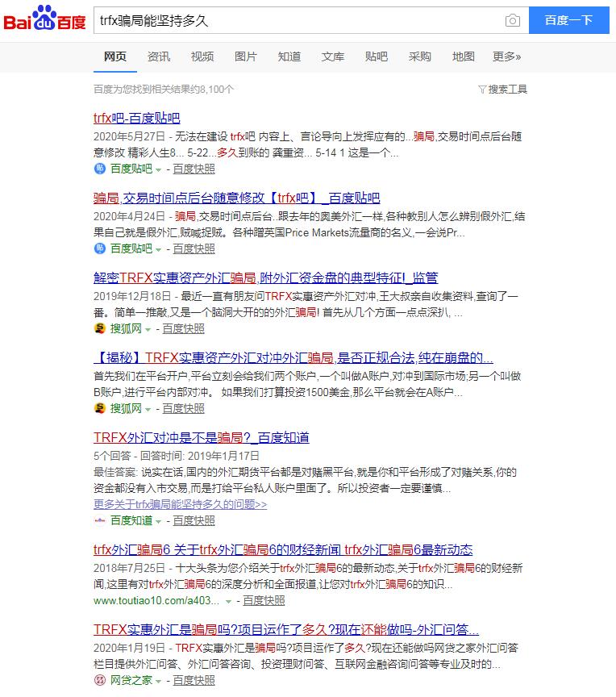The height and width of the screenshot is (697, 616).
Task: Open 百度快照 of trfx吧-百度贴吧 result
Action: (x=194, y=169)
